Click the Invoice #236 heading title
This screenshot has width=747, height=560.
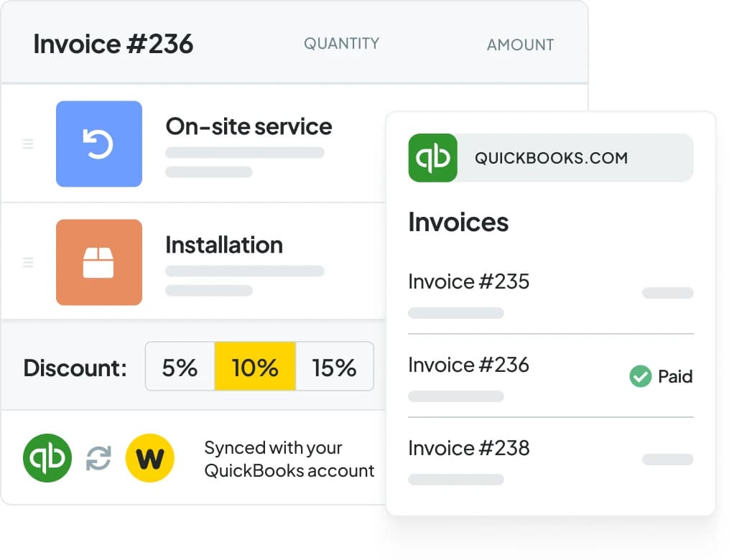(113, 44)
